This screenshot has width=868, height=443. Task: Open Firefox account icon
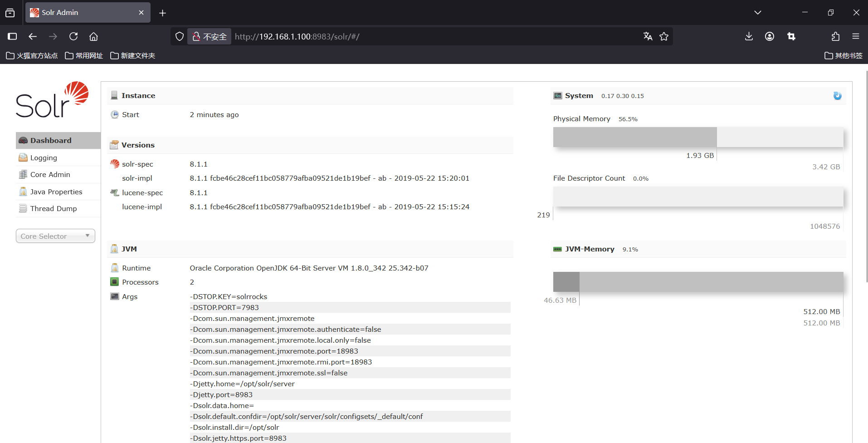click(770, 36)
